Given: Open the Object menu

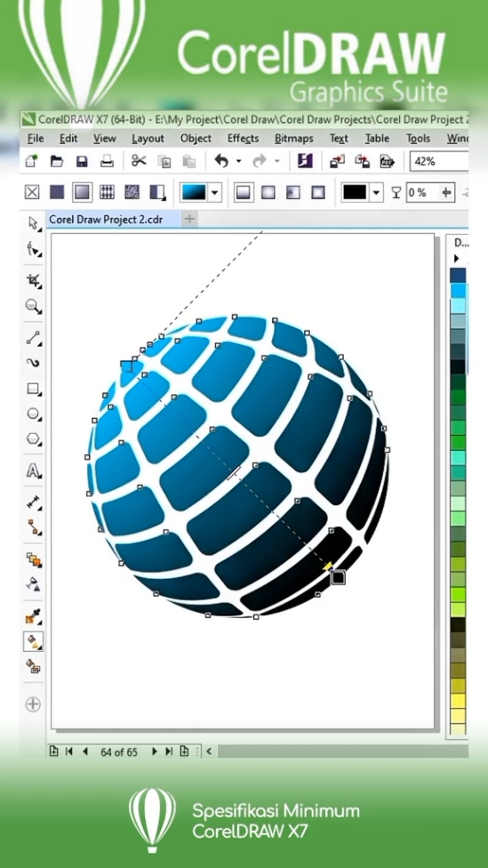Looking at the screenshot, I should pyautogui.click(x=196, y=139).
